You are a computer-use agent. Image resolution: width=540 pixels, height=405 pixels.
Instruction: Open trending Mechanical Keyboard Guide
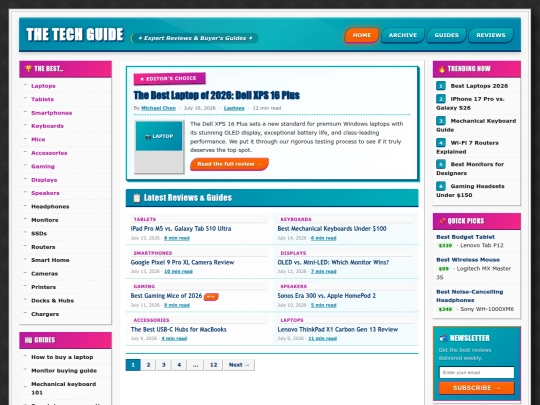[476, 125]
